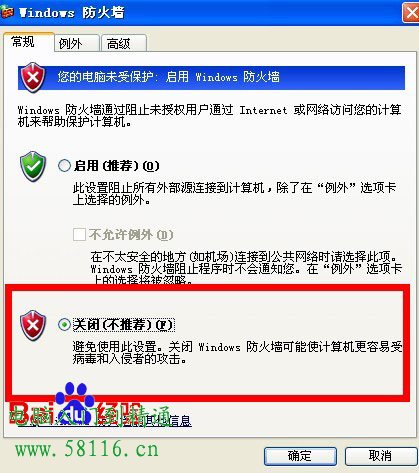Screen dimensions: 419x473
Task: Click the www.58116.cn watermark text
Action: tap(86, 448)
